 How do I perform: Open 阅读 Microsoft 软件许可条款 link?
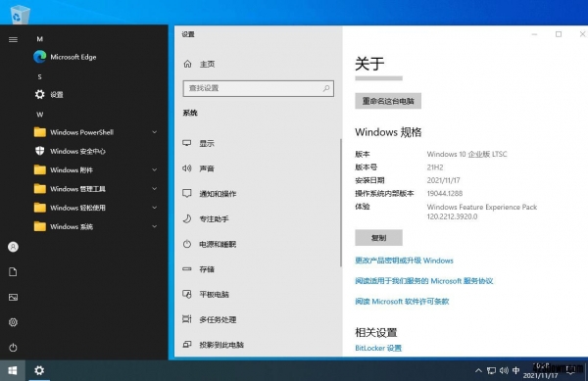[402, 302]
